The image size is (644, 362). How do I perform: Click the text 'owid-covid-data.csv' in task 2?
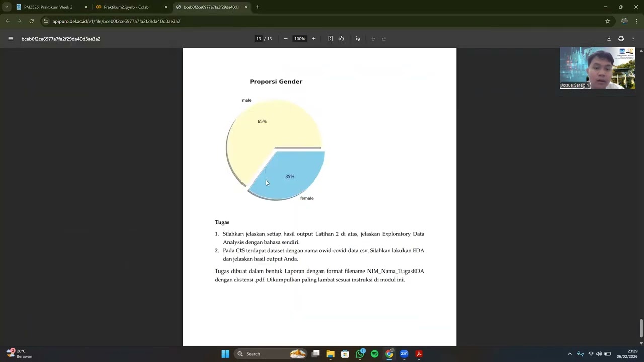click(x=343, y=250)
